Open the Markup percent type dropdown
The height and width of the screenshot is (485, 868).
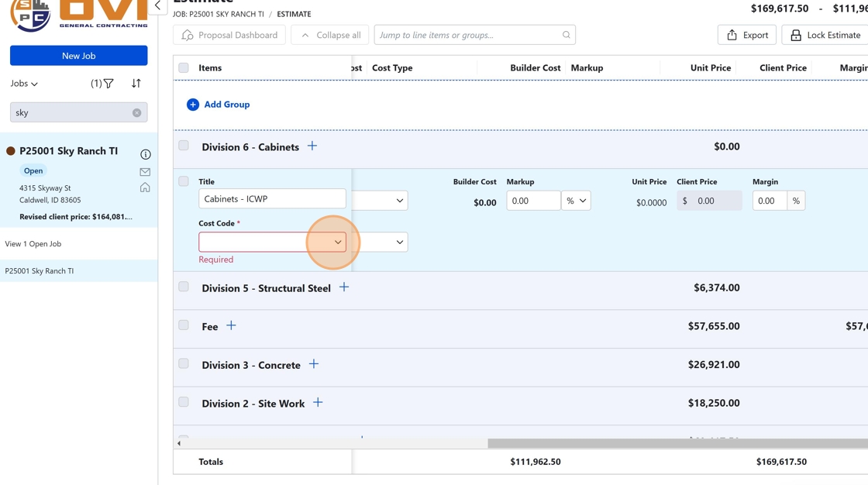(x=576, y=201)
